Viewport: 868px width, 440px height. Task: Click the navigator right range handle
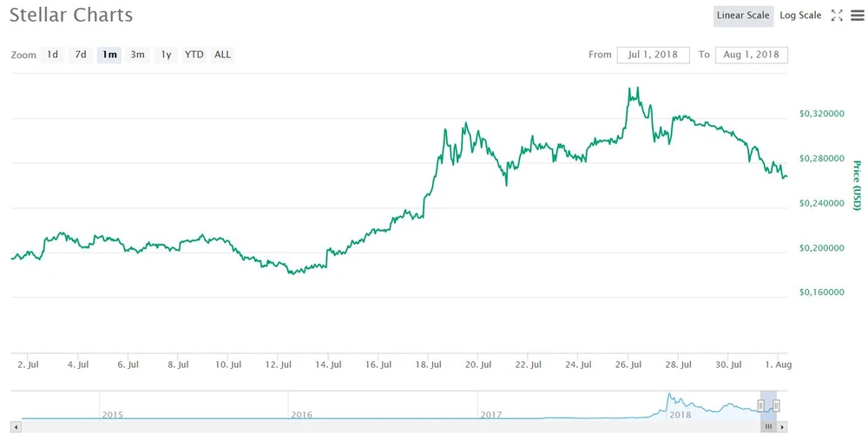(x=777, y=405)
